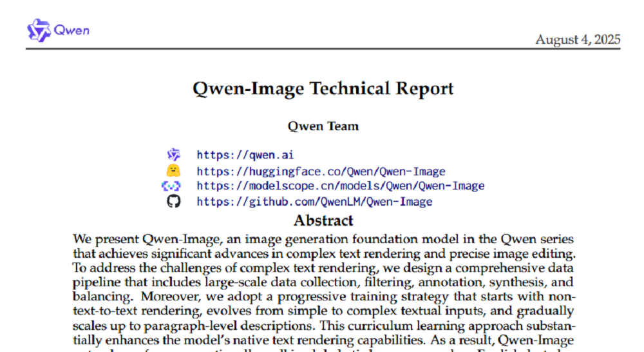
Task: Click the Hugging Face emoji icon
Action: pos(172,171)
